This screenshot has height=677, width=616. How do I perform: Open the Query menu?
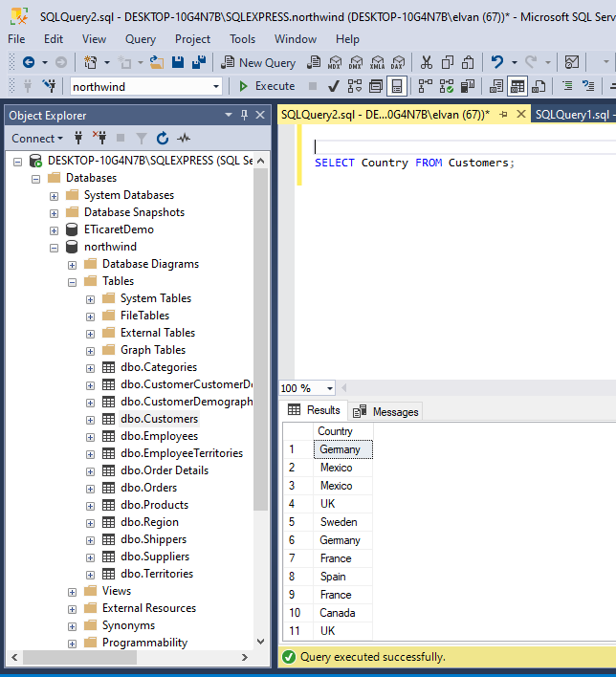pos(141,39)
